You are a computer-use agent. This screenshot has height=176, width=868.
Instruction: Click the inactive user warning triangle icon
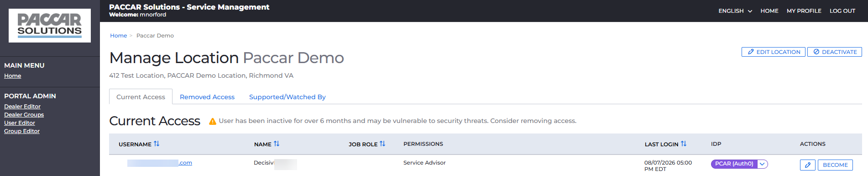[x=212, y=121]
